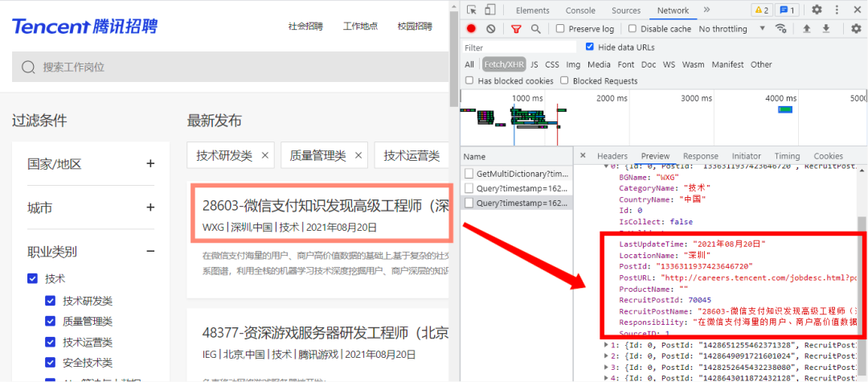Expand JSON entry 4 in the preview
Viewport: 868px width, 382px height.
point(606,378)
